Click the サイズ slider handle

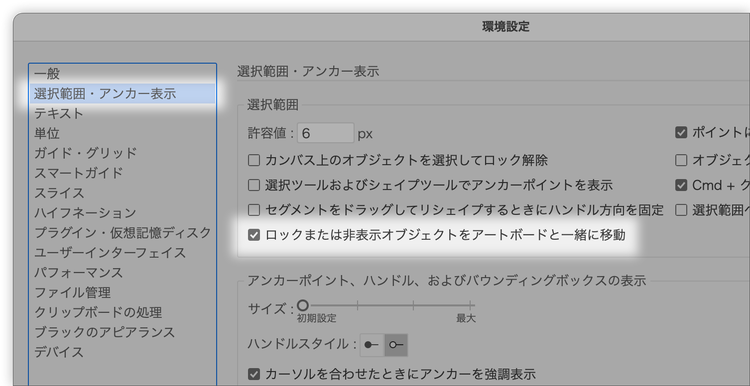(303, 305)
